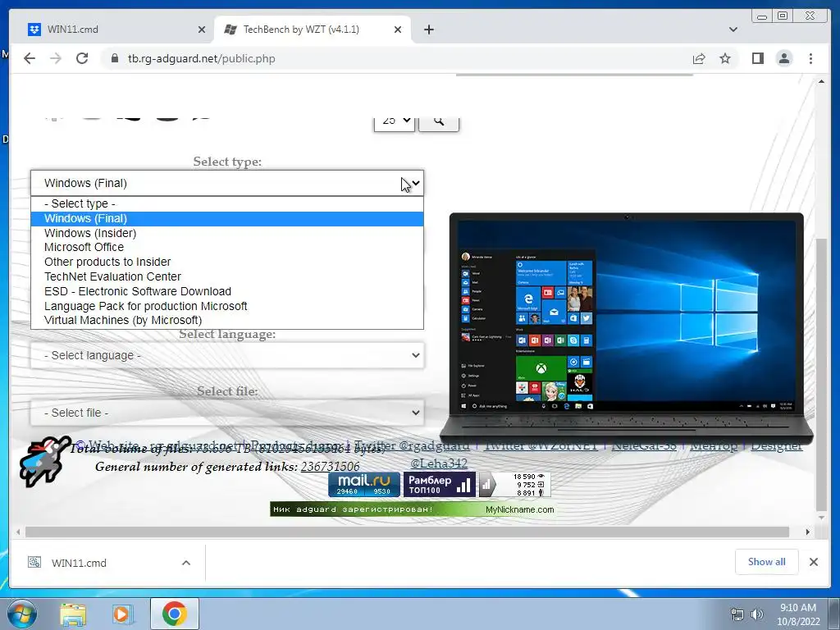Click the Windows laptop image
The height and width of the screenshot is (630, 840).
[x=626, y=328]
